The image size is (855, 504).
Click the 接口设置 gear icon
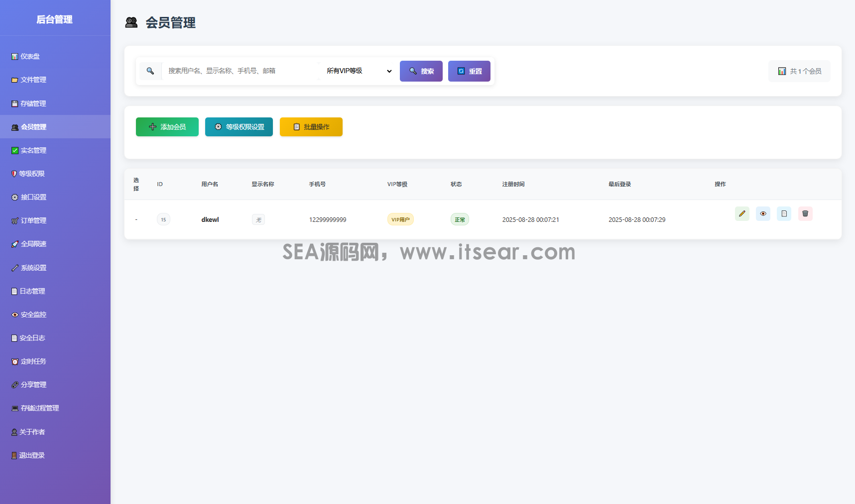(15, 197)
